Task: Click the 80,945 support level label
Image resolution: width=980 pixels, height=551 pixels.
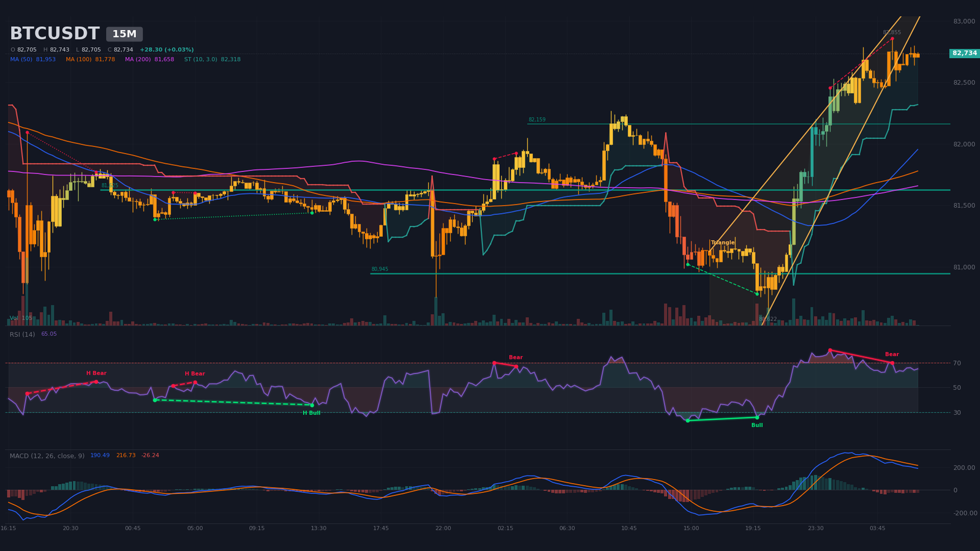Action: pos(380,269)
